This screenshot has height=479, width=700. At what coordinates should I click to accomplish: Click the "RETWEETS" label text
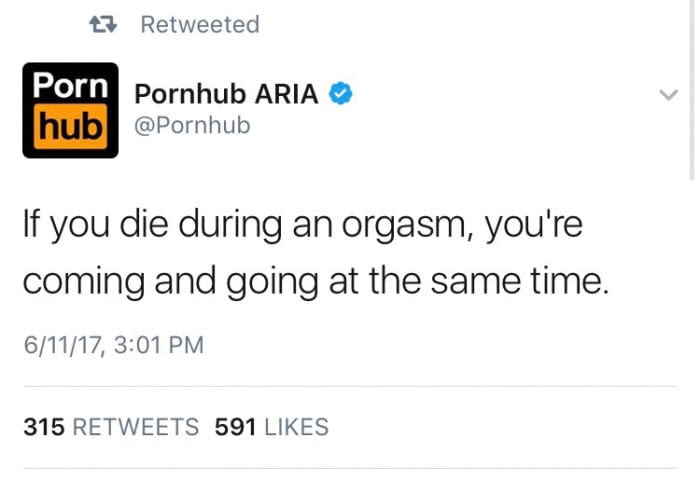click(136, 427)
